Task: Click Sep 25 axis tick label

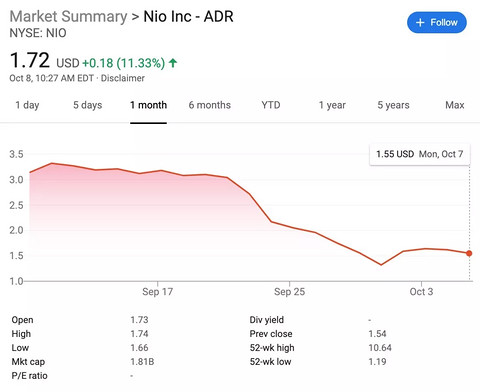Action: click(x=289, y=292)
